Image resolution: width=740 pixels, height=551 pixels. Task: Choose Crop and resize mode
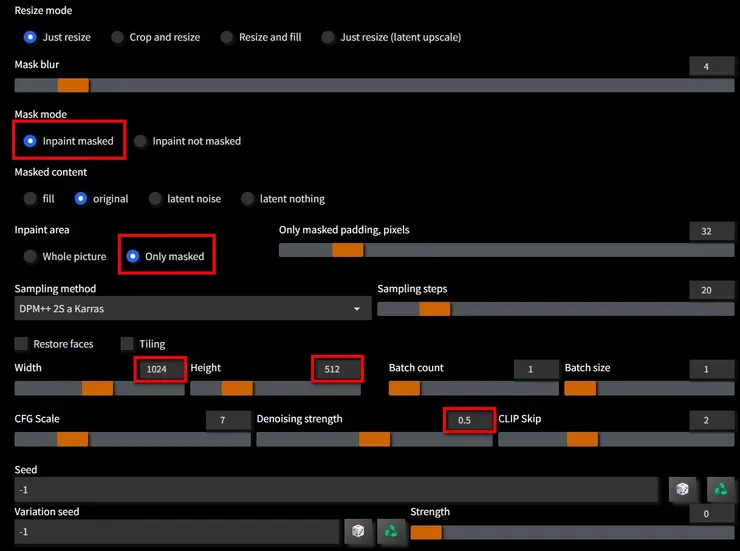click(x=156, y=37)
